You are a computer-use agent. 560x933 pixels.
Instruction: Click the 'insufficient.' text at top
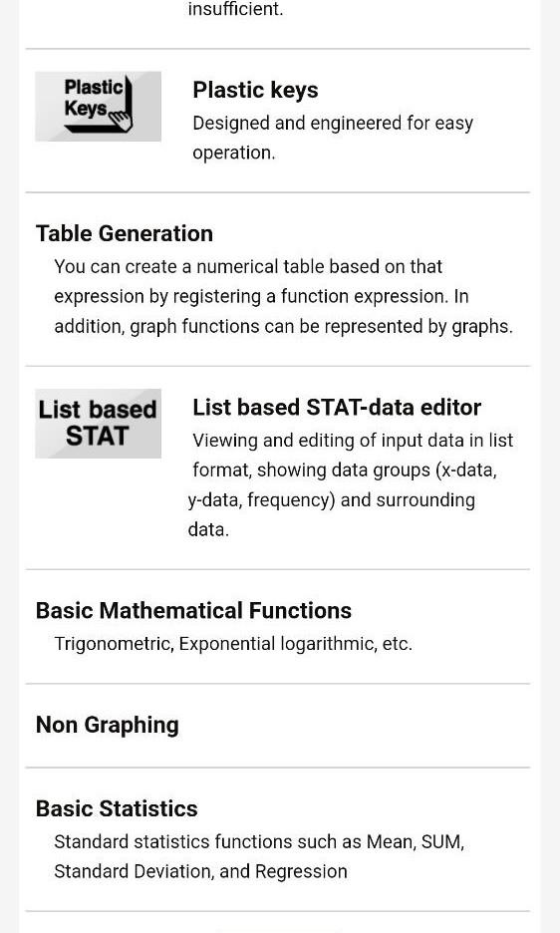[x=236, y=9]
